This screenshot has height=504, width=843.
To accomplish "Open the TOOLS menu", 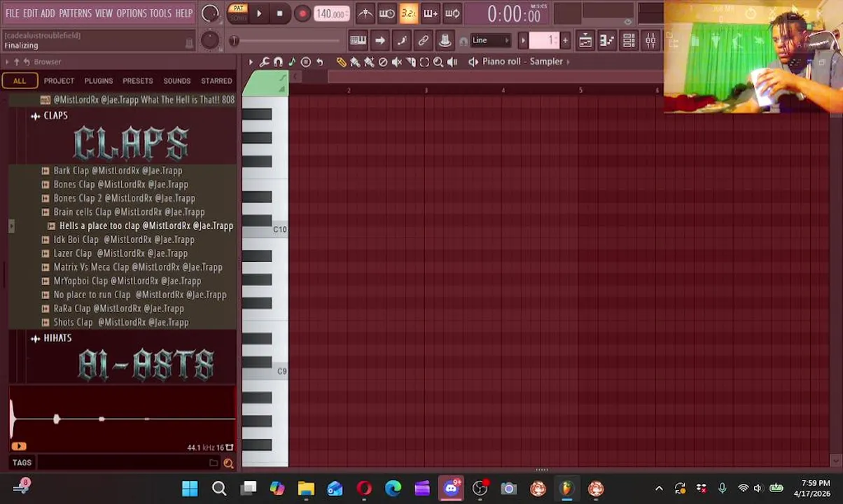I will click(x=160, y=13).
